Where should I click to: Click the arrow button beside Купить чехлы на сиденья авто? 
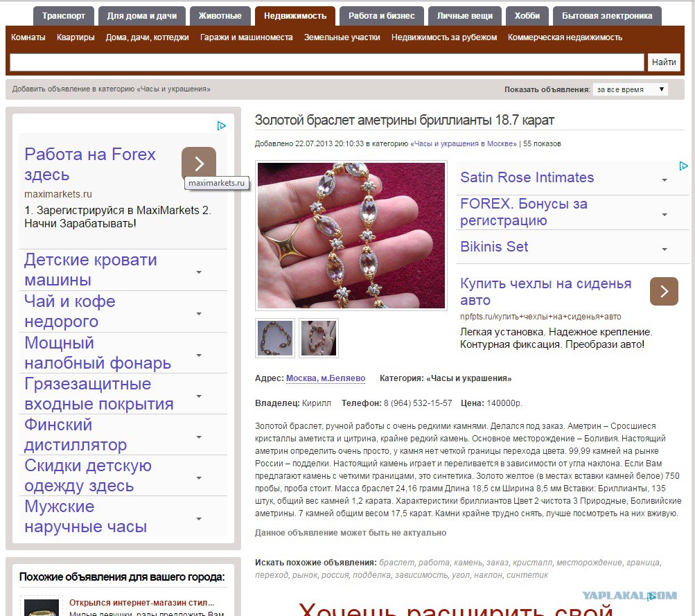coord(664,291)
